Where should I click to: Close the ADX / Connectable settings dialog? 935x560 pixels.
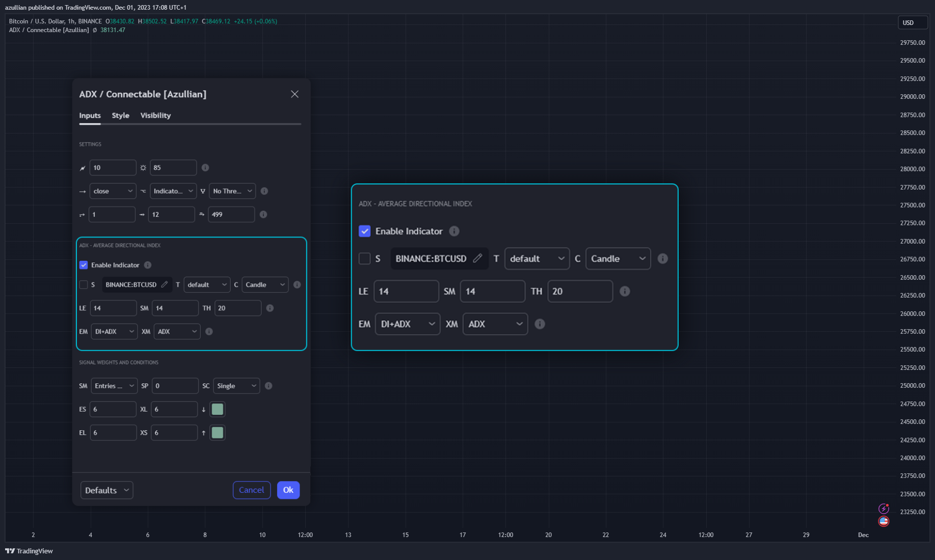coord(295,94)
